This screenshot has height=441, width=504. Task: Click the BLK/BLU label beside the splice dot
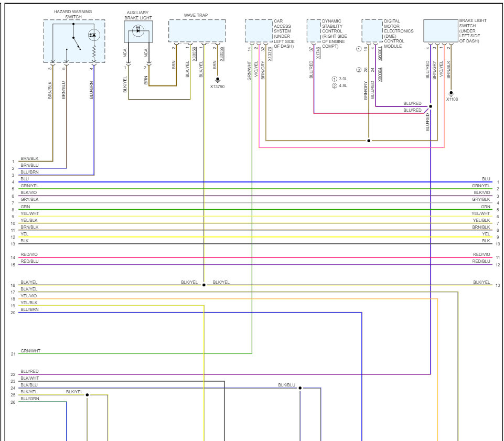point(287,385)
